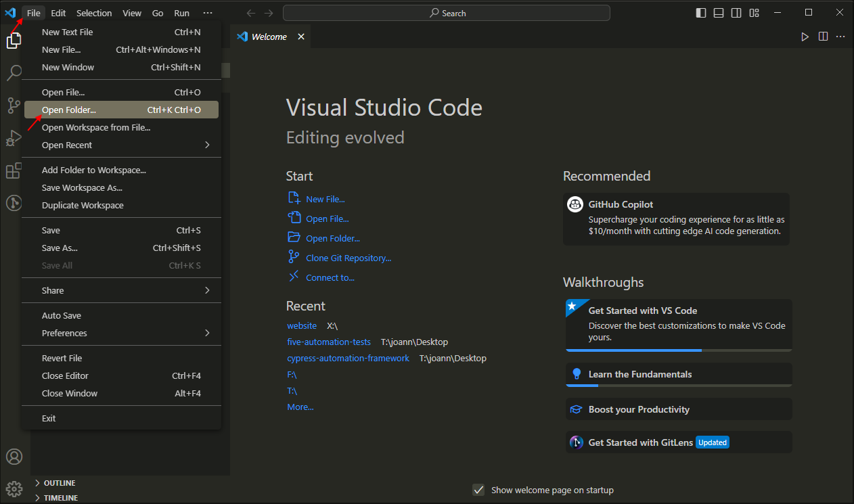
Task: Open the View menu
Action: point(132,13)
